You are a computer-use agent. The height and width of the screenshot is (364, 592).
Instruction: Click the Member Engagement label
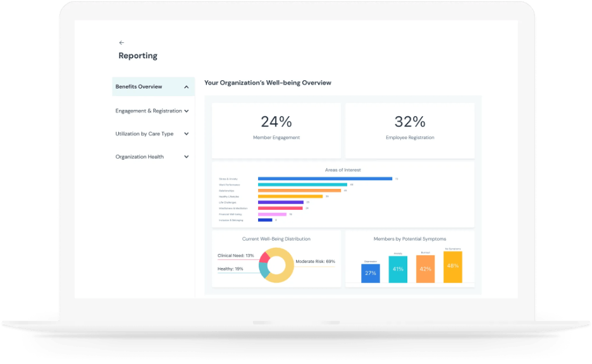[x=276, y=138]
